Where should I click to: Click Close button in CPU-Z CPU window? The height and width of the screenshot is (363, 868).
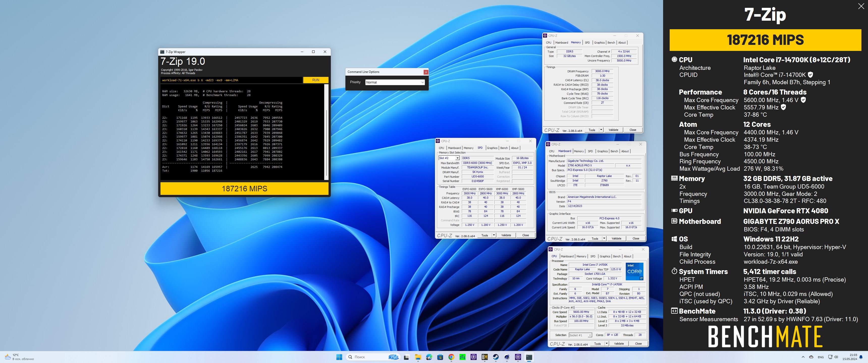click(638, 344)
